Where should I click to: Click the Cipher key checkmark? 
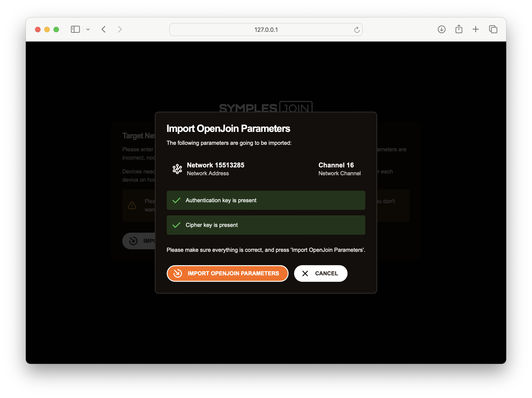(x=176, y=225)
